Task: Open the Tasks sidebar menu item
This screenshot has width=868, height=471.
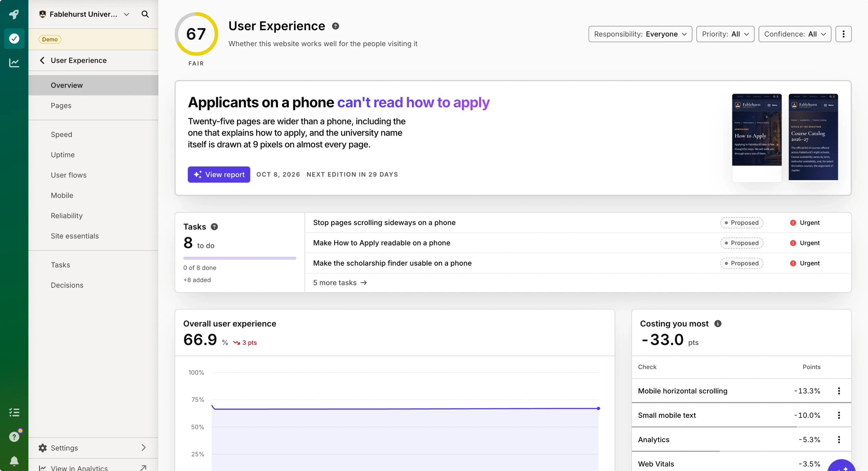Action: click(93, 265)
